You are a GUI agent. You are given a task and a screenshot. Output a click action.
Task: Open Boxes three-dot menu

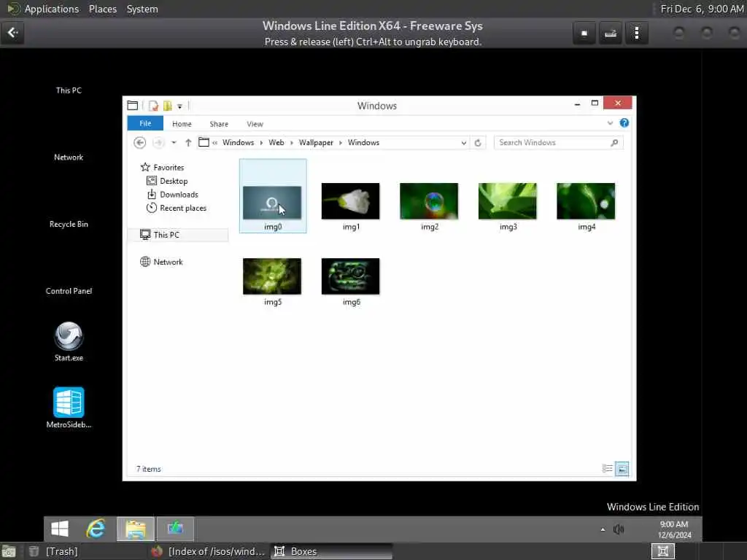[637, 34]
